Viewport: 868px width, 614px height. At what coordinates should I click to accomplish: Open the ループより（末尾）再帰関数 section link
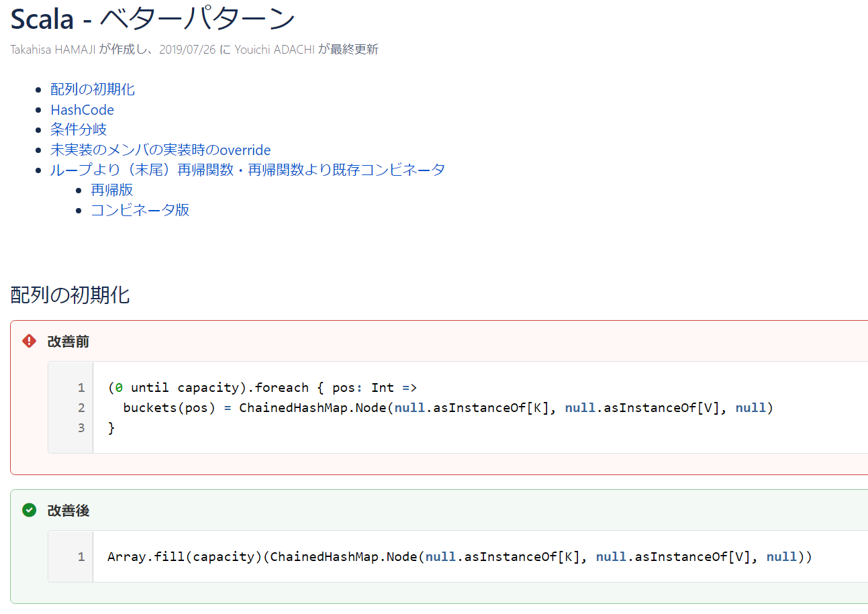coord(248,170)
